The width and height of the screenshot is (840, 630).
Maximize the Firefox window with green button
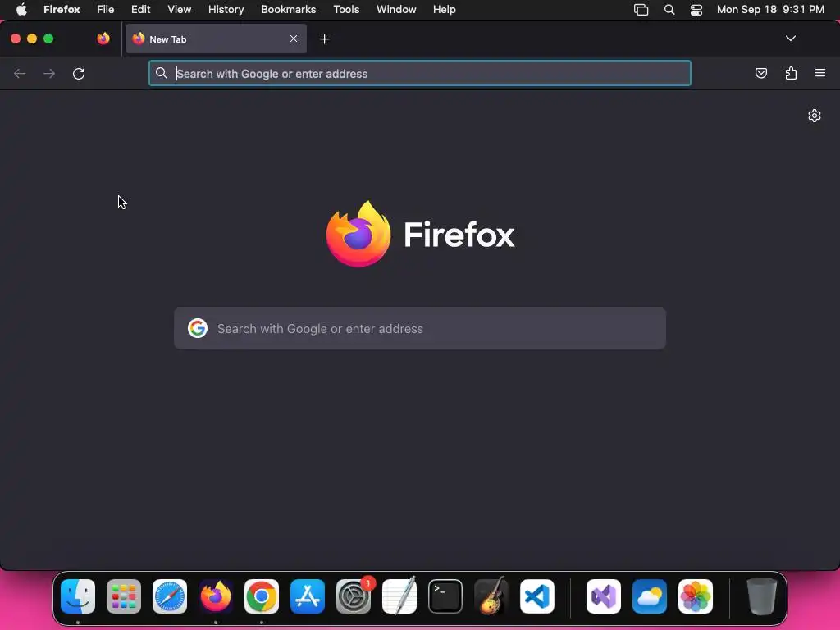click(48, 39)
